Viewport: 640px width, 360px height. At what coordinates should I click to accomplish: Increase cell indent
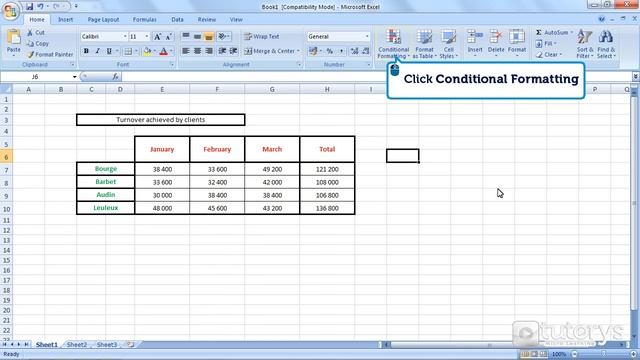[233, 51]
